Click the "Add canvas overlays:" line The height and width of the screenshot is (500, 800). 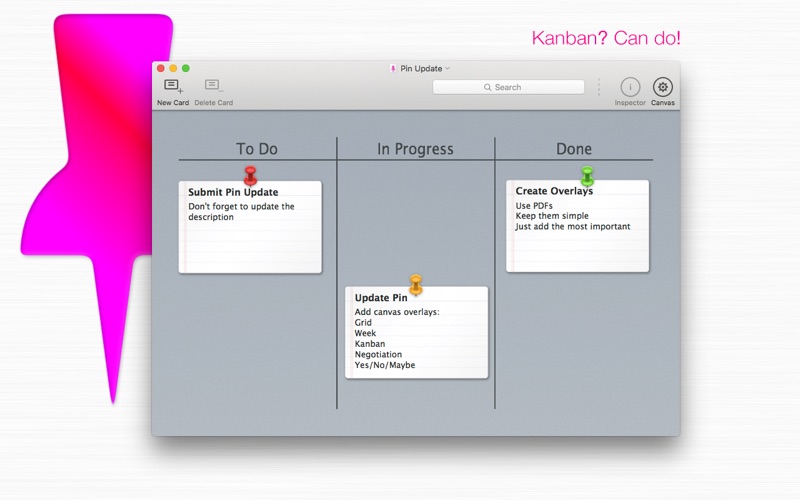(397, 312)
